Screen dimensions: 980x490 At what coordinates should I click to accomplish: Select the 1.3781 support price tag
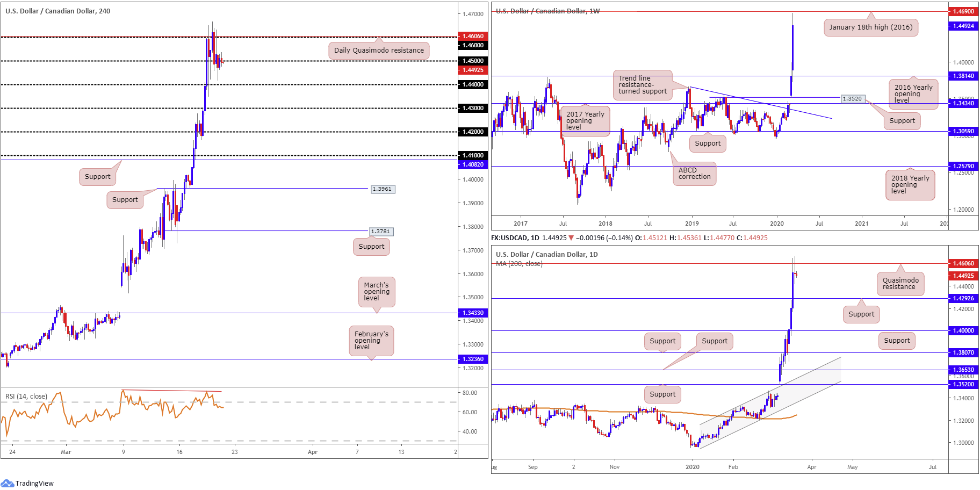(x=381, y=232)
